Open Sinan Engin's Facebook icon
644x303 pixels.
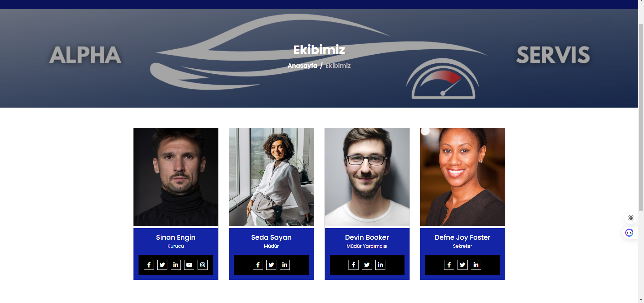pyautogui.click(x=149, y=265)
